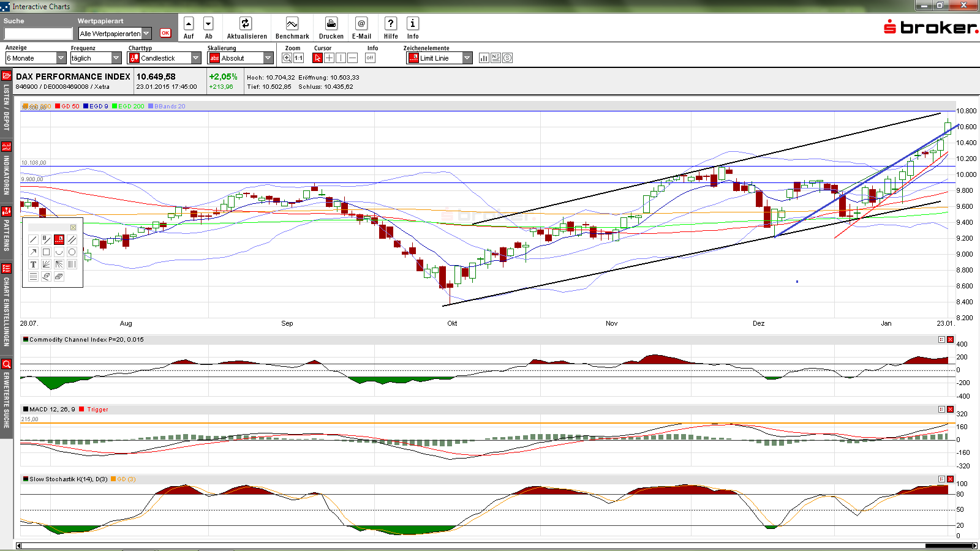Click the red OK search button

click(165, 33)
